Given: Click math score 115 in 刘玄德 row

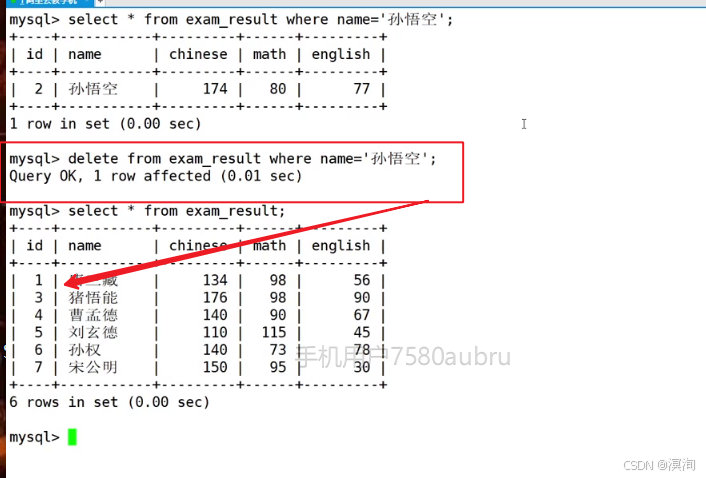Looking at the screenshot, I should [x=274, y=332].
